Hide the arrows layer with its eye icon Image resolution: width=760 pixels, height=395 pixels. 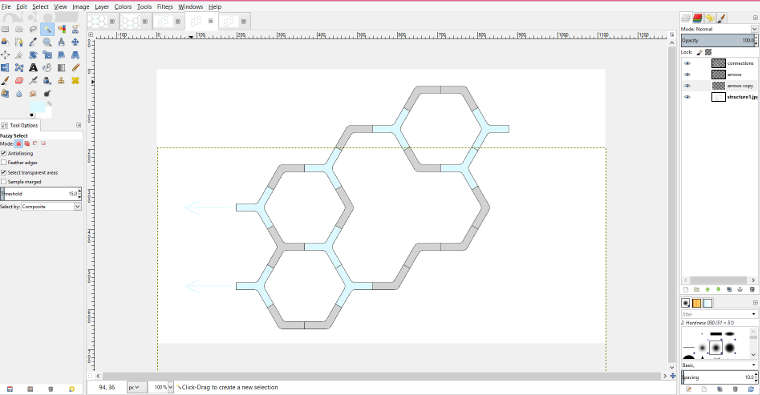tap(687, 74)
